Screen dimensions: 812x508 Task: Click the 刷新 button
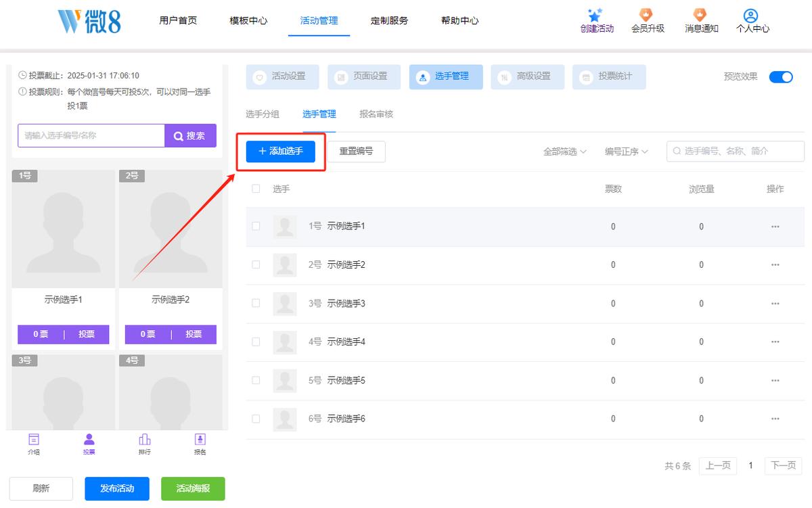coord(41,488)
